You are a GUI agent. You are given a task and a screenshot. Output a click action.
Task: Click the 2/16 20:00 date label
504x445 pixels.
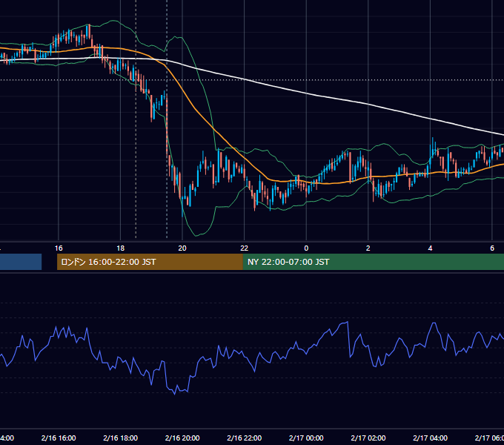click(x=182, y=438)
